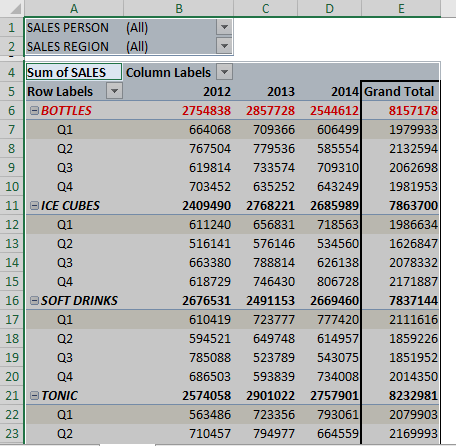Select row 16 header
The height and width of the screenshot is (446, 456).
(12, 300)
